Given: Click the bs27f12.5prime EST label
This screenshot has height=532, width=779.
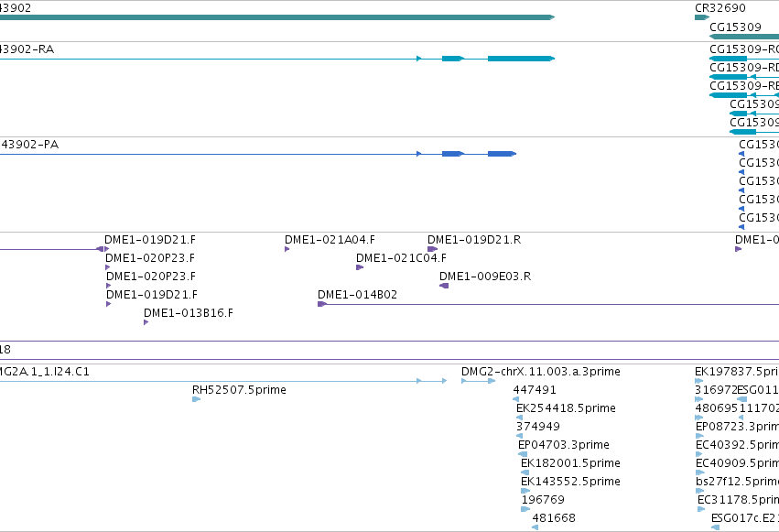Looking at the screenshot, I should tap(737, 482).
